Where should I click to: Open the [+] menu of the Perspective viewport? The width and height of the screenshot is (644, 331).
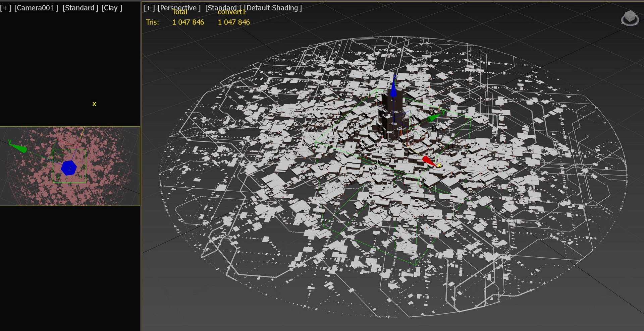tap(149, 8)
